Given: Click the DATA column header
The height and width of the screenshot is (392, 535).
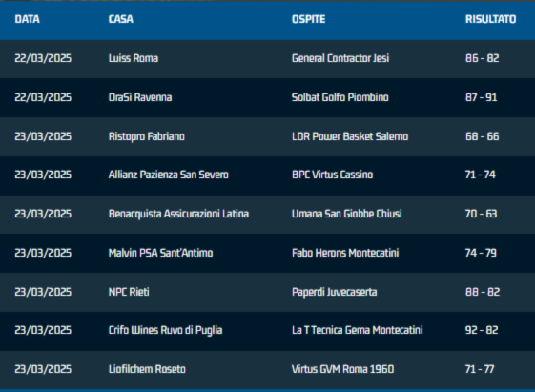Looking at the screenshot, I should (28, 19).
